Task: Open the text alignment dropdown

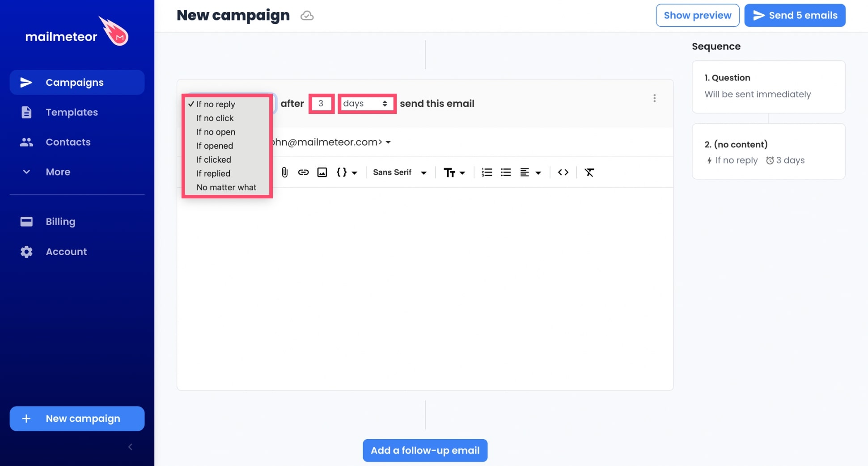Action: (x=530, y=172)
